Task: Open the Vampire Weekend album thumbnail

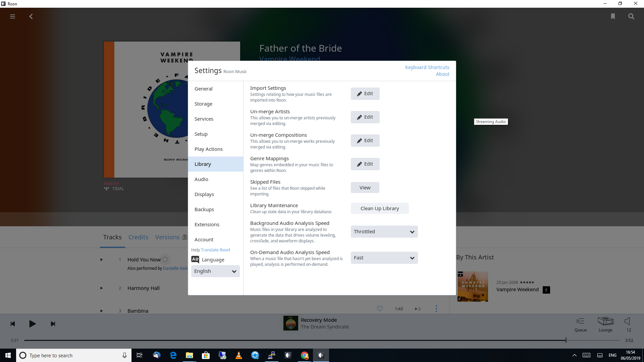Action: pos(473,287)
